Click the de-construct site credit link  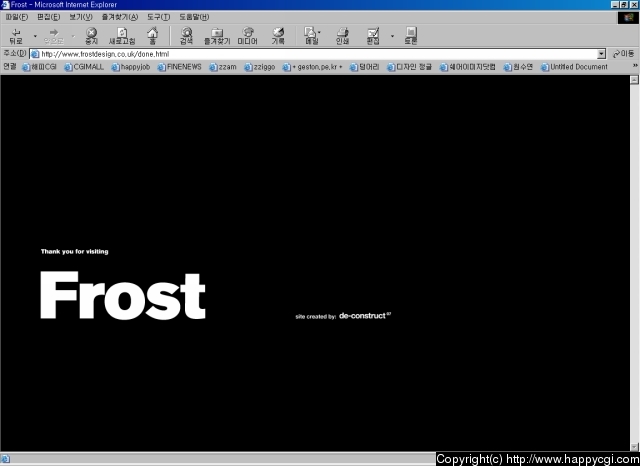364,315
